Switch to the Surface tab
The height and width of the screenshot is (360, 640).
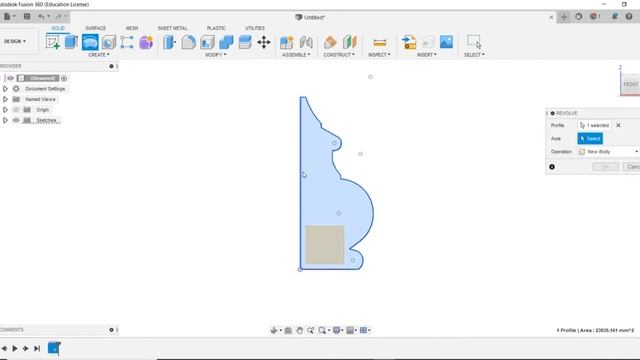coord(96,28)
